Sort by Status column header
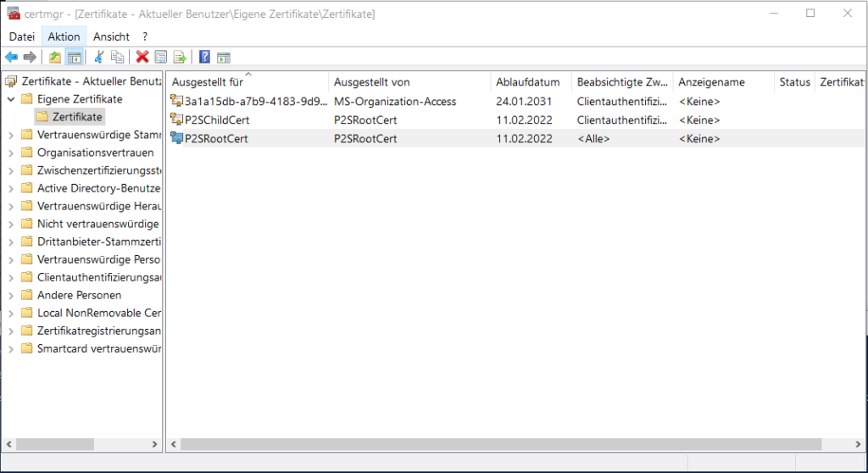The width and height of the screenshot is (868, 473). coord(794,82)
